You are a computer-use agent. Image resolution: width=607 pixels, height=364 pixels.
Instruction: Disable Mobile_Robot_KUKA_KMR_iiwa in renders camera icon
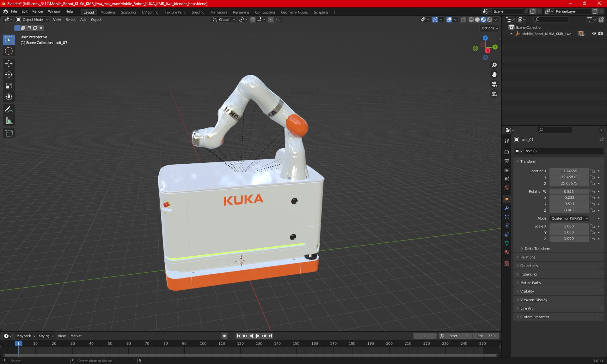601,33
